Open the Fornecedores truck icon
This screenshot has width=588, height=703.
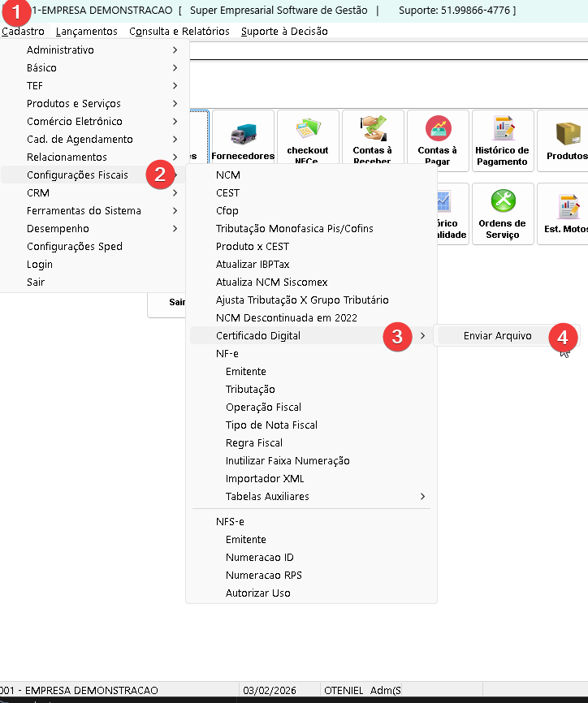tap(243, 140)
